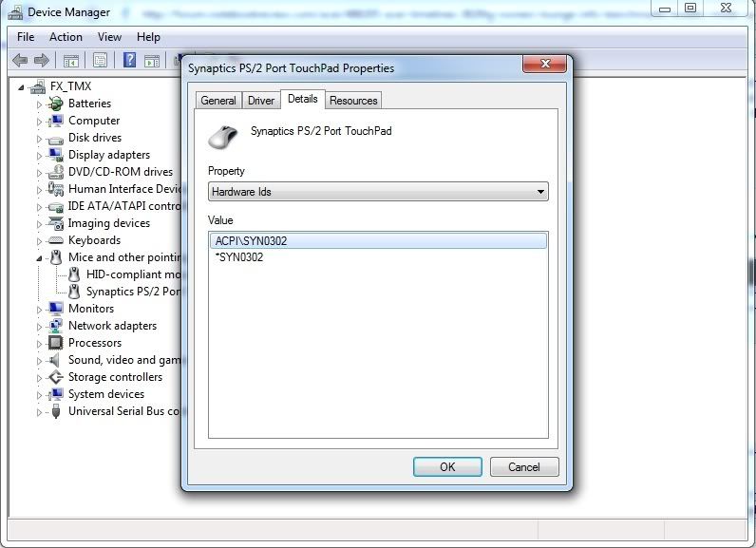Select the Human Interface Devices label
Screen dimensions: 756x548
[124, 189]
